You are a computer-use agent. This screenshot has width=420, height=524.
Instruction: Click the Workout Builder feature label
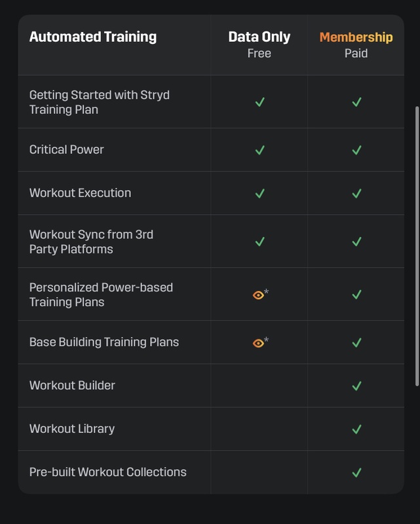(72, 385)
